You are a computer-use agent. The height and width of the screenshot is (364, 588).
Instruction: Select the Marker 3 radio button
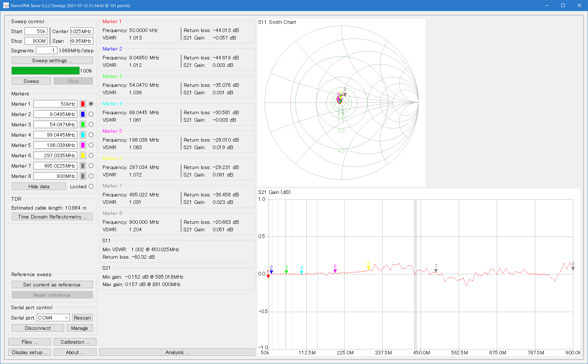point(91,125)
